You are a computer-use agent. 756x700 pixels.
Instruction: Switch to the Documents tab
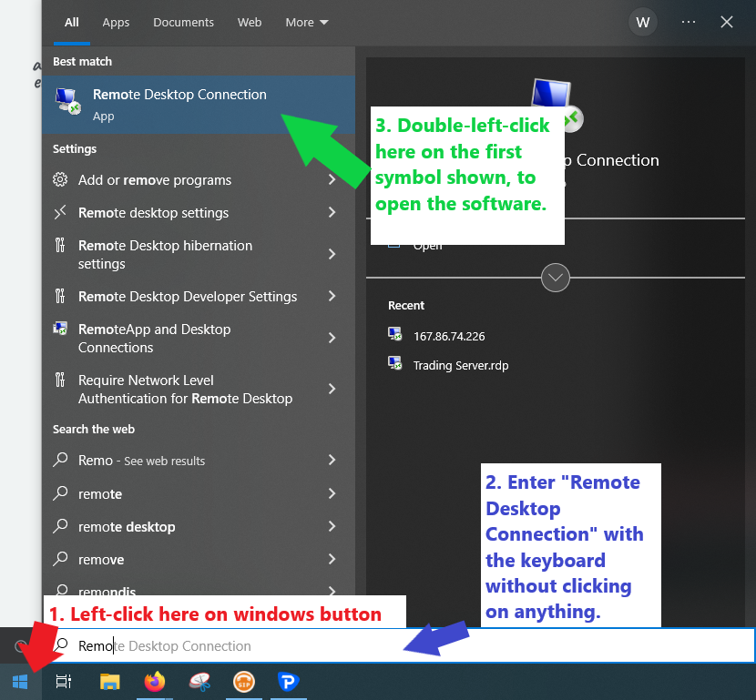pos(183,23)
